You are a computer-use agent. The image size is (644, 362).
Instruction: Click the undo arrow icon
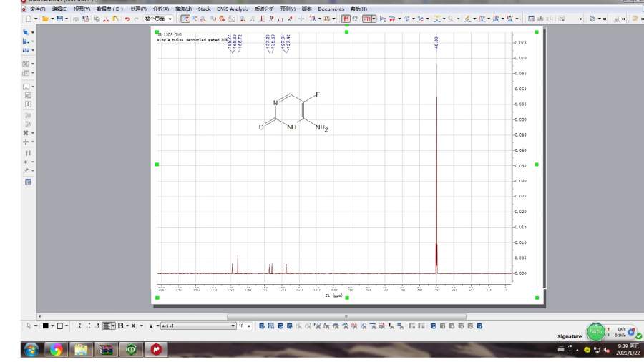point(127,19)
